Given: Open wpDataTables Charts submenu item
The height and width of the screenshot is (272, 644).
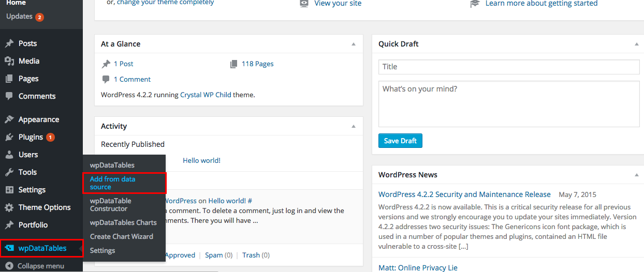Looking at the screenshot, I should point(123,222).
